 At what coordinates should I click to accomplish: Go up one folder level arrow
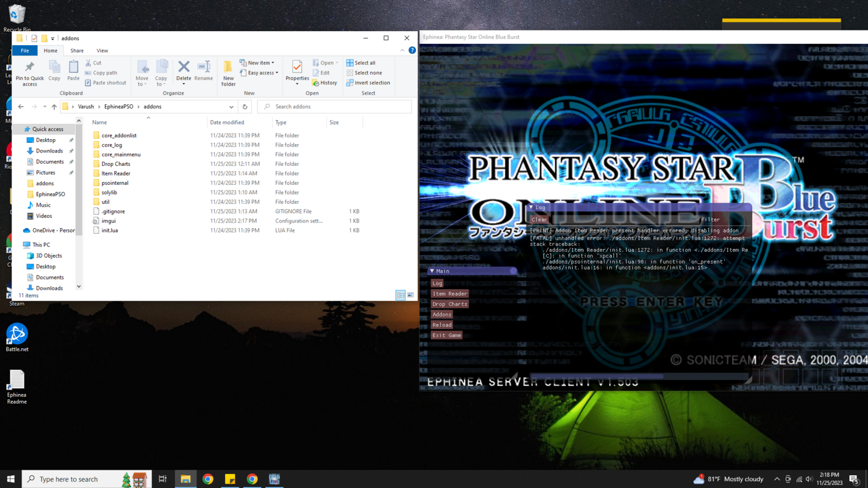coord(54,107)
